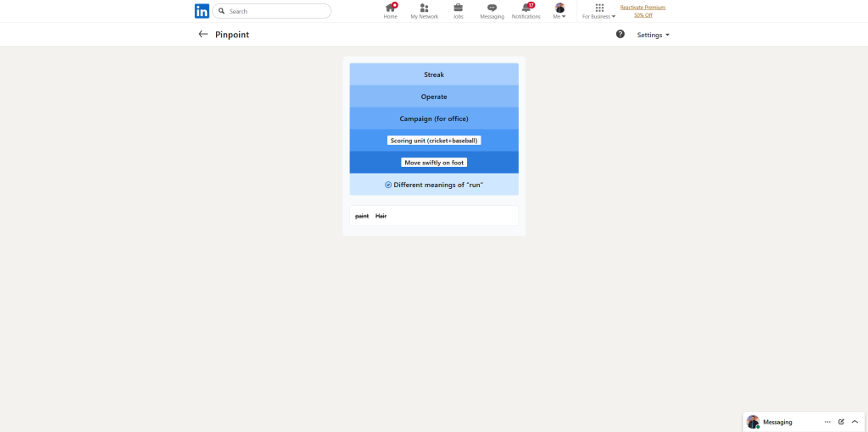The height and width of the screenshot is (432, 868).
Task: Click the crossed-out guess Hair
Action: [381, 216]
